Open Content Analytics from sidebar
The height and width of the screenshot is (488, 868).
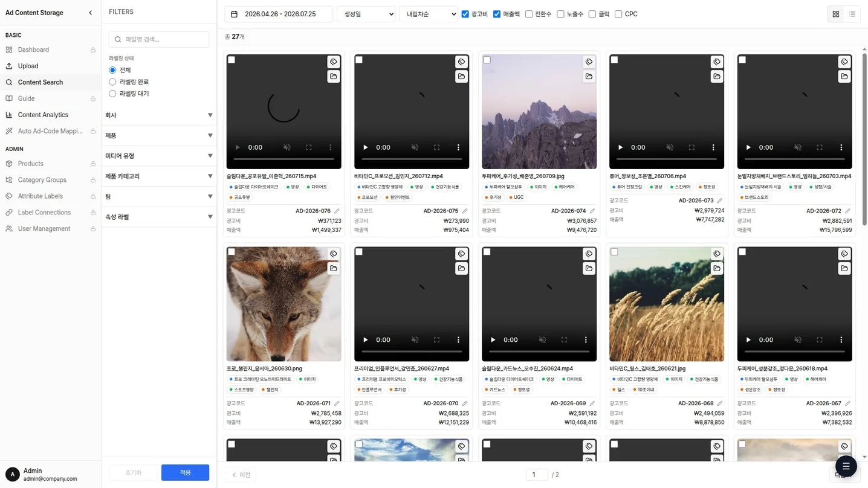click(x=50, y=115)
